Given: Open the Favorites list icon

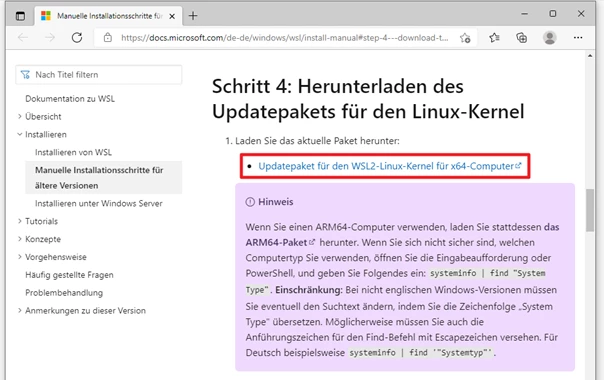Looking at the screenshot, I should pos(494,38).
